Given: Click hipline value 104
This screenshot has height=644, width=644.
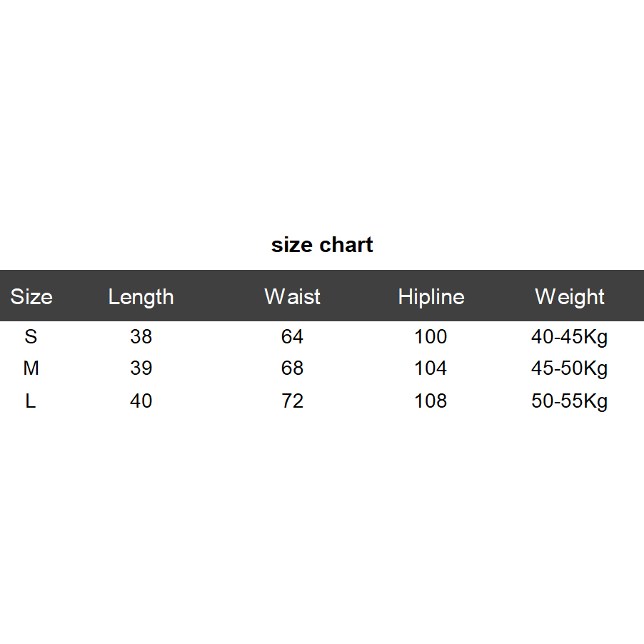Looking at the screenshot, I should (x=431, y=368).
